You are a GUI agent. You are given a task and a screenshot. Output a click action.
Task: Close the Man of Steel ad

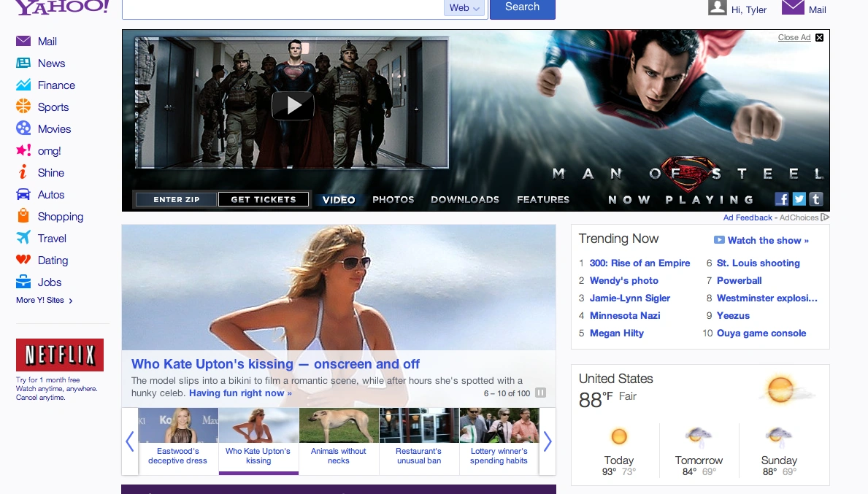[819, 38]
